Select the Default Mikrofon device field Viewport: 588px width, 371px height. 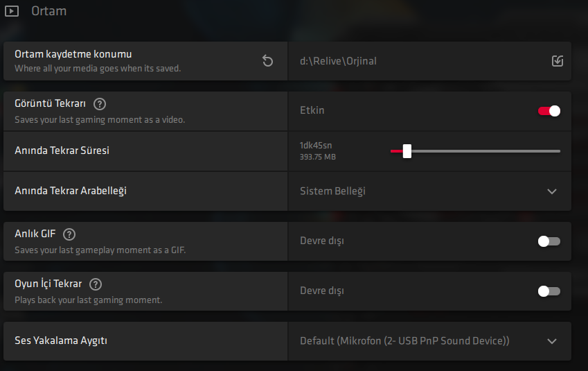click(x=430, y=341)
